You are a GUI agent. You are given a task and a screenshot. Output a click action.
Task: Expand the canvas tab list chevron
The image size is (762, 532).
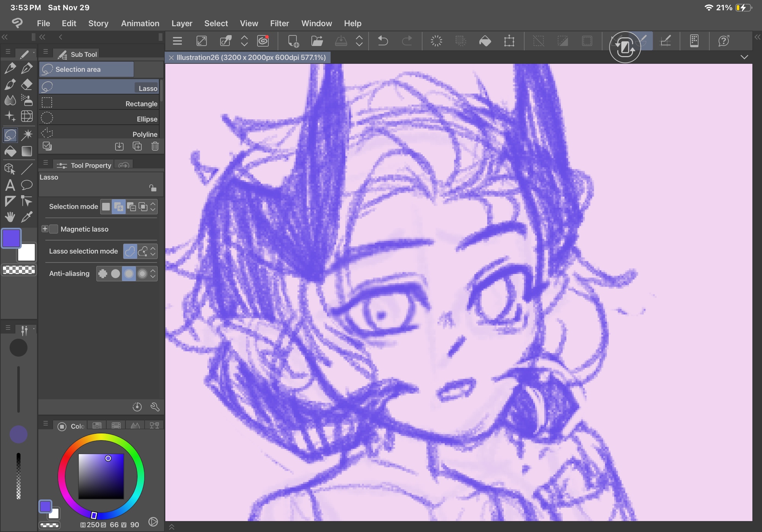click(x=744, y=57)
